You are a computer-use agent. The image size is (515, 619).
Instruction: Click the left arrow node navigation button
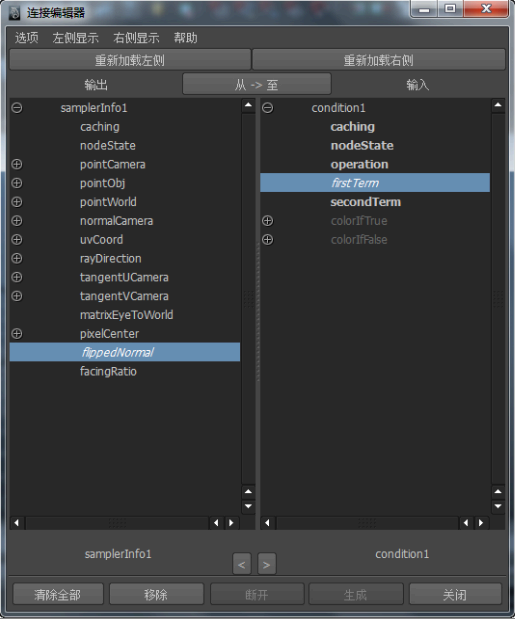click(242, 564)
